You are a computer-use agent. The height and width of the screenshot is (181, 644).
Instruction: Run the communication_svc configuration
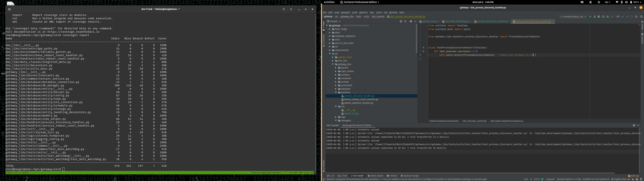point(591,16)
